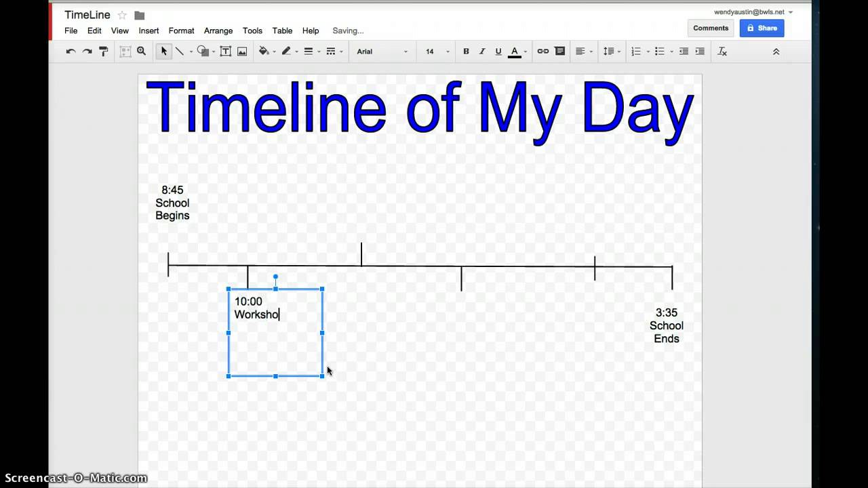868x488 pixels.
Task: Expand the line spacing options
Action: click(610, 51)
